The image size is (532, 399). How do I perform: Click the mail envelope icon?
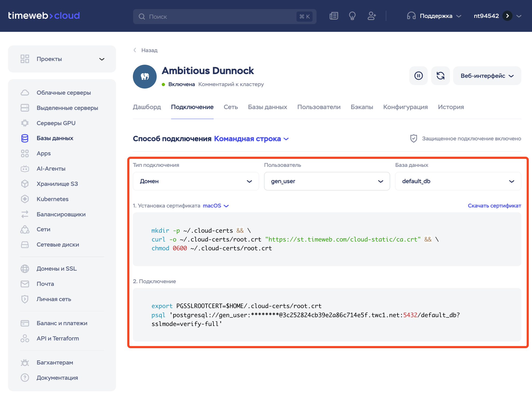coord(25,284)
